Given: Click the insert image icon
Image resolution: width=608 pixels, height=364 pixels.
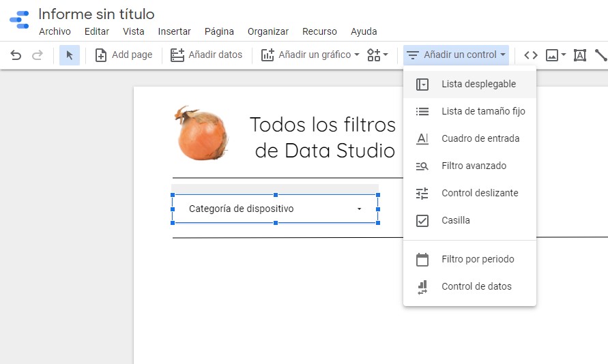Looking at the screenshot, I should [x=555, y=55].
